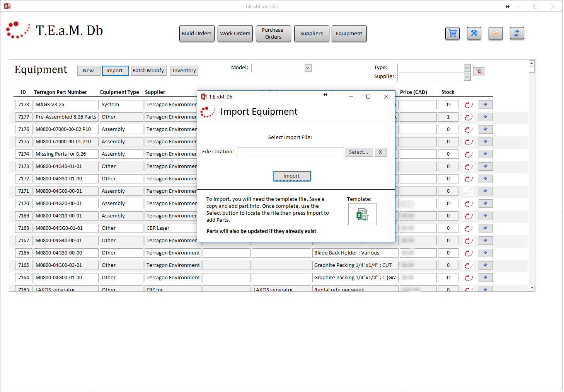
Task: Click Terragon Part Number column header
Action: pyautogui.click(x=60, y=92)
